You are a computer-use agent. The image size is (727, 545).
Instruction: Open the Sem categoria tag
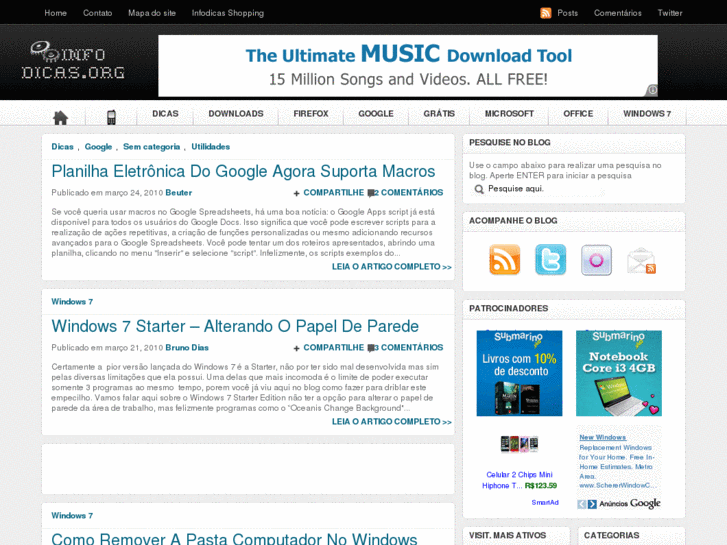pos(151,147)
